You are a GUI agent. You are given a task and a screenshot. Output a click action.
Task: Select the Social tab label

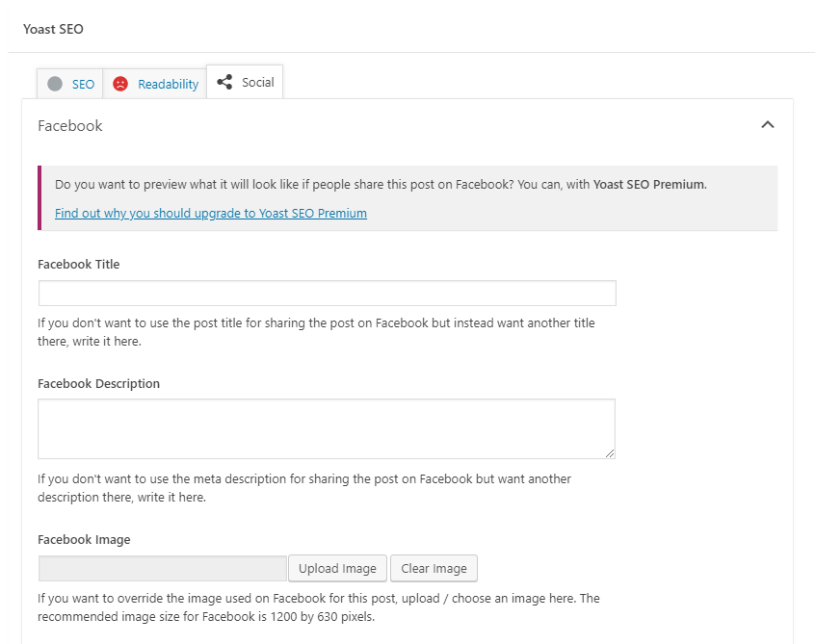(258, 82)
